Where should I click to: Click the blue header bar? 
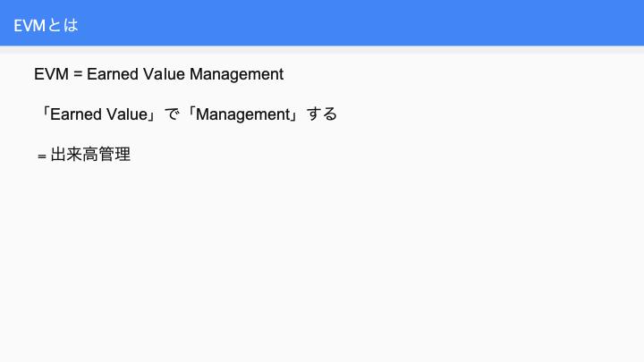click(322, 22)
